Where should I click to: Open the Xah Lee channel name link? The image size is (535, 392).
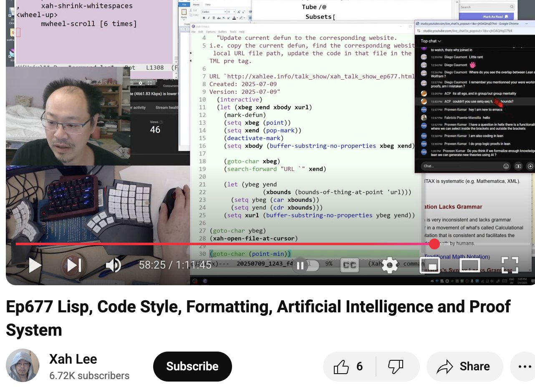[73, 359]
